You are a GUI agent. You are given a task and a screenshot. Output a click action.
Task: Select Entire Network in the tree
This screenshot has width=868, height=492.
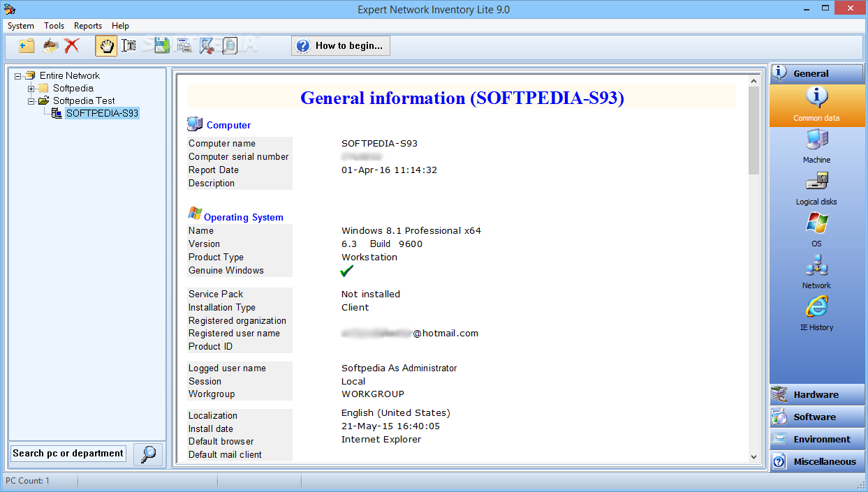tap(69, 75)
